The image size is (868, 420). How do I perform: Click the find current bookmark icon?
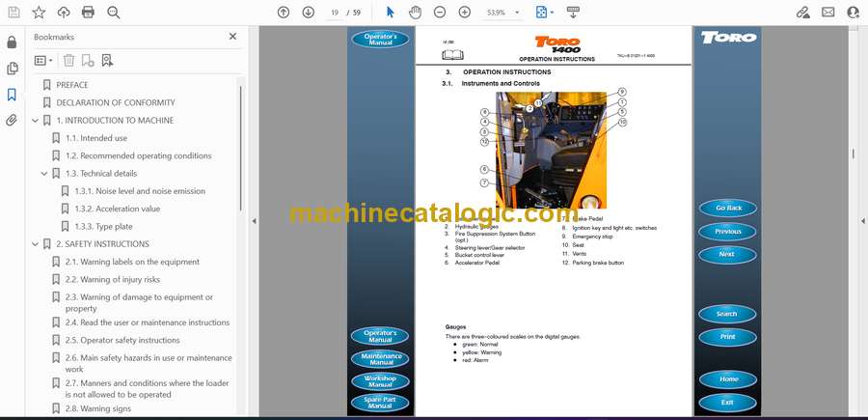click(x=107, y=61)
